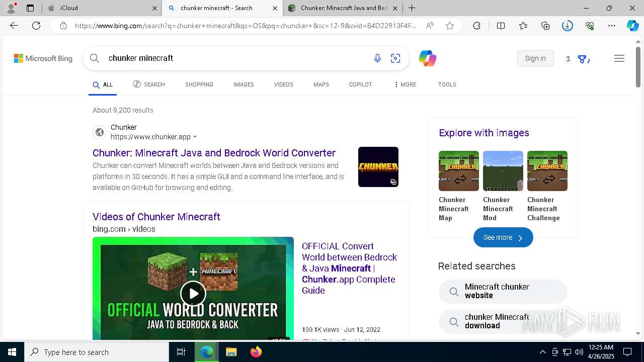Select the VIDEOS tab

click(x=284, y=84)
